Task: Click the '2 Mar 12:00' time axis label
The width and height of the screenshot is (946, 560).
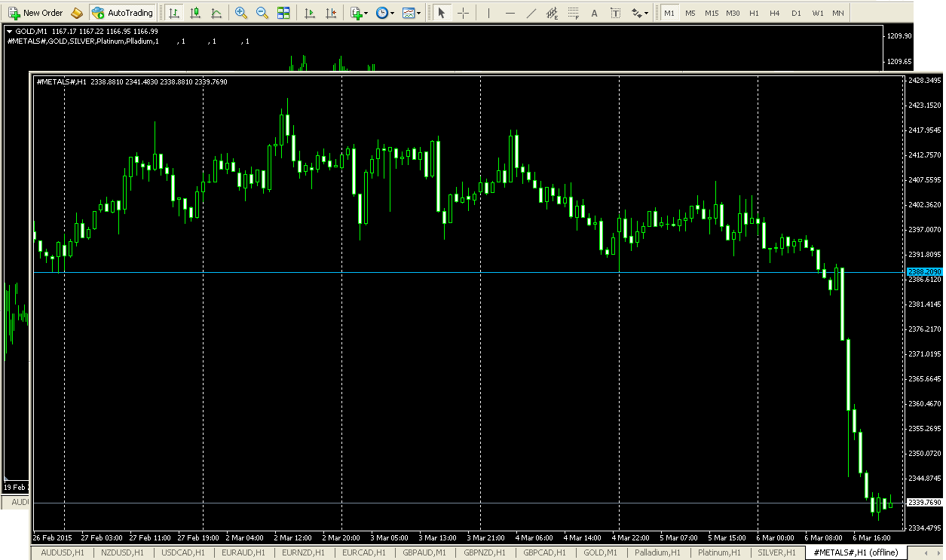Action: click(x=292, y=537)
